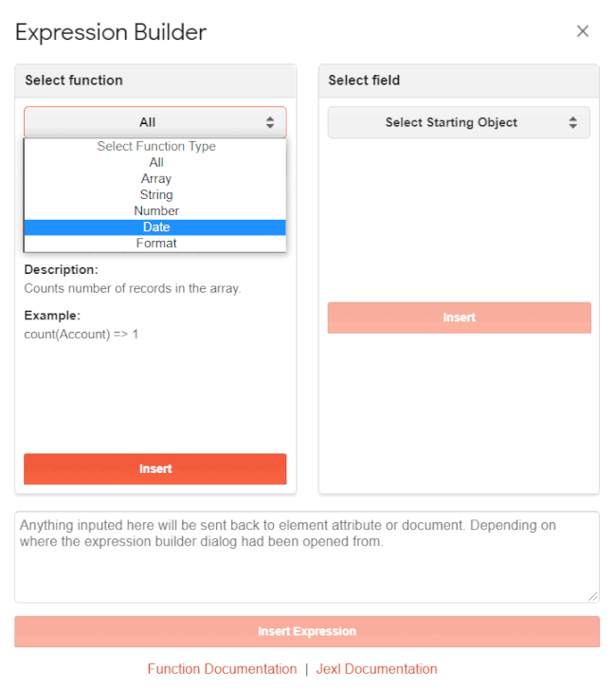This screenshot has width=616, height=689.
Task: Click the Select Function Type placeholder option
Action: tap(155, 146)
